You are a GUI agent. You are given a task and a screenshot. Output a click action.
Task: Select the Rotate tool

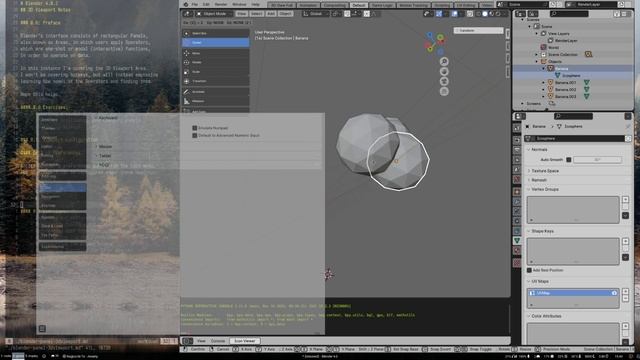click(216, 62)
